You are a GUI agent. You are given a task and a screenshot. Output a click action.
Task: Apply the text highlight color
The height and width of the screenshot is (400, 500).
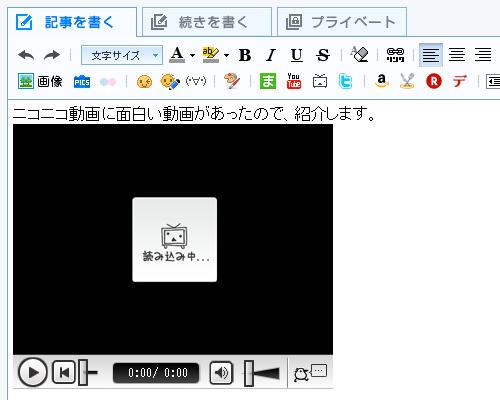211,55
